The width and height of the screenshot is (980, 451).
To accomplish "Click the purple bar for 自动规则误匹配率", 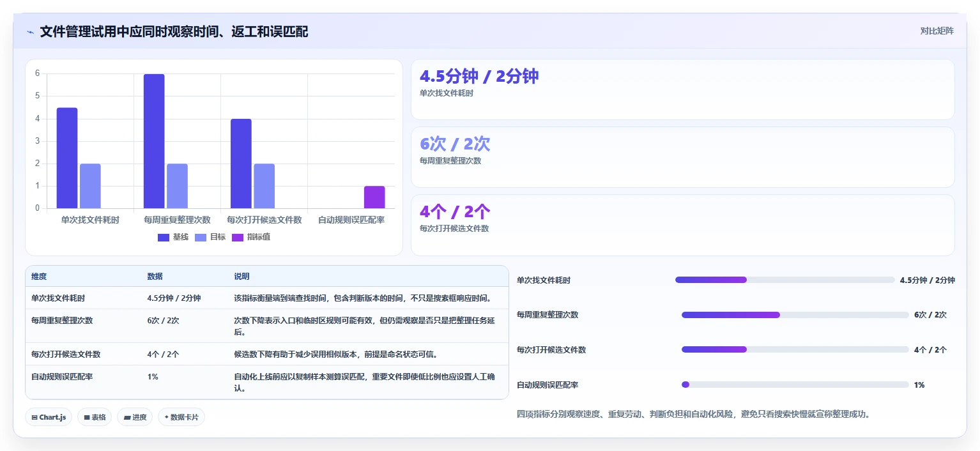I will (374, 197).
